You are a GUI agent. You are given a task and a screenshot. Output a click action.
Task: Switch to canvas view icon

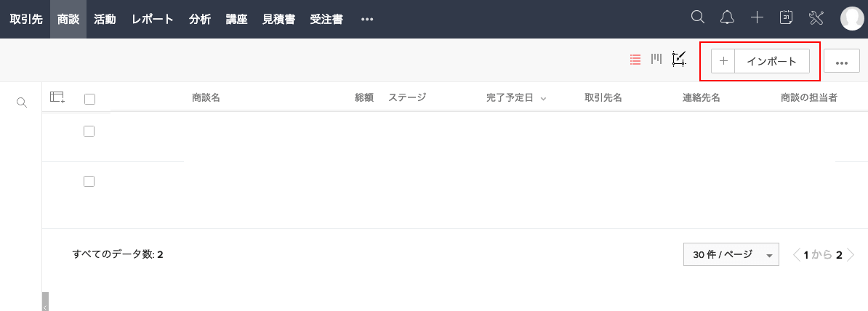click(679, 59)
